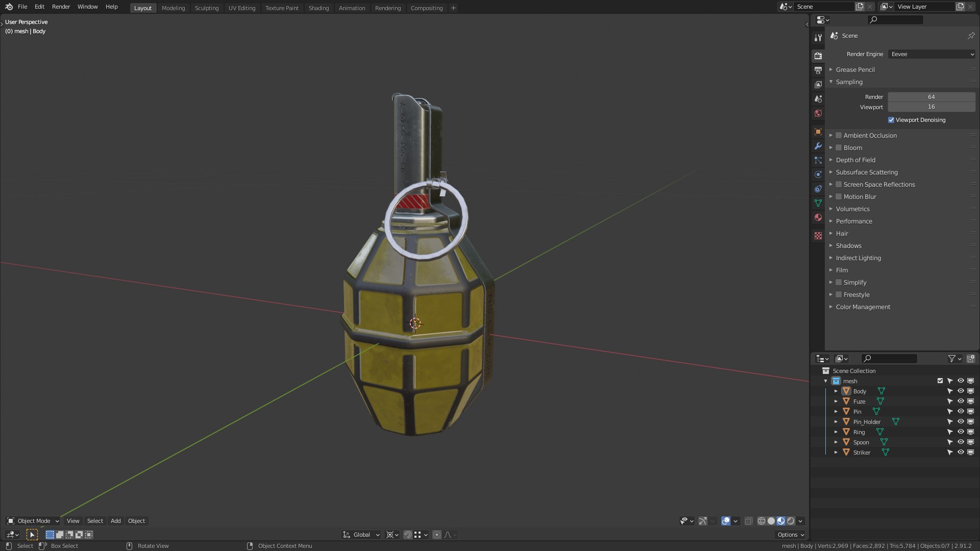
Task: Open the Render menu
Action: (61, 7)
